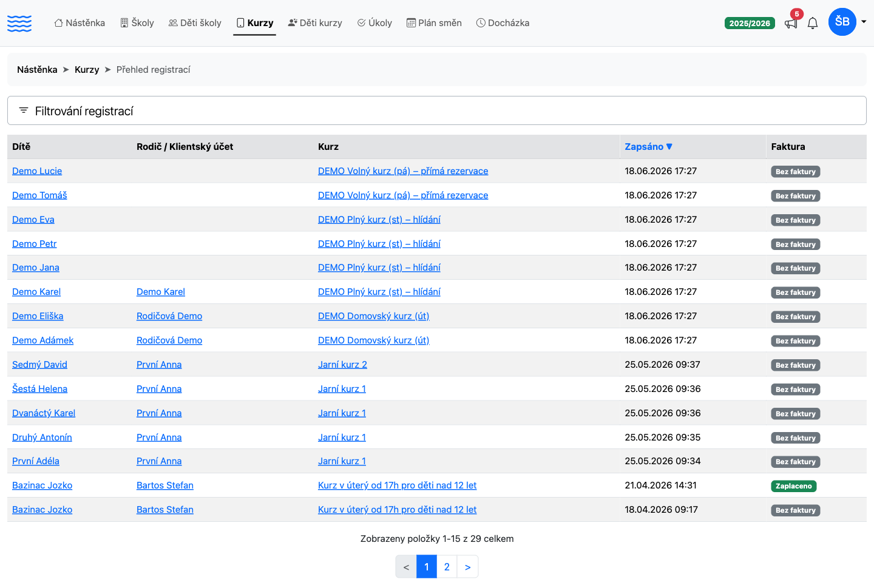Open parent account Demo Karel
Screen dimensions: 874x588
click(161, 292)
